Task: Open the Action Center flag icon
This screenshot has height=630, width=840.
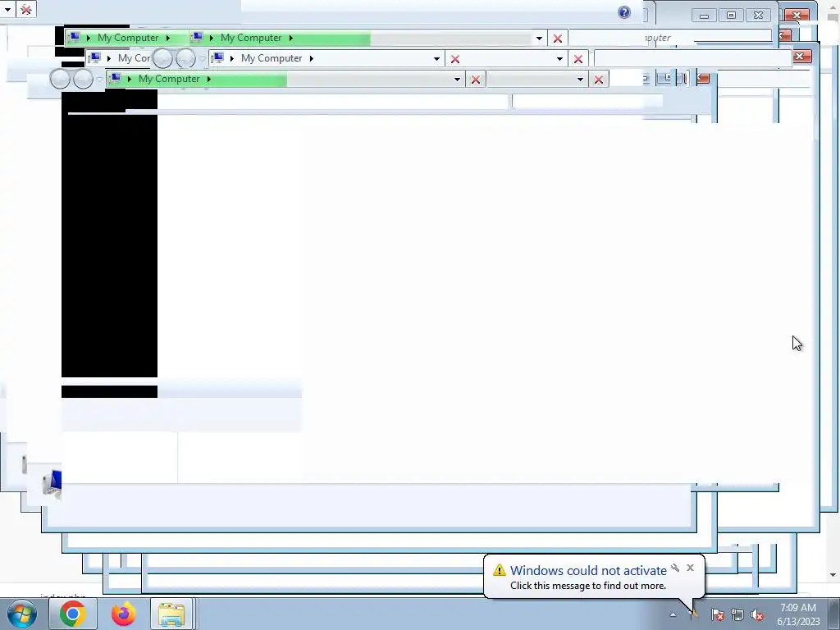Action: pos(717,614)
